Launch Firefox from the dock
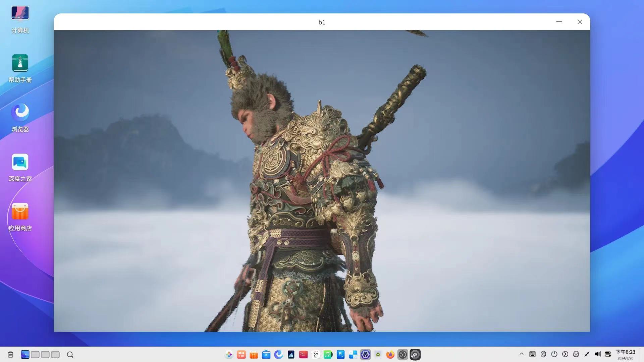This screenshot has width=644, height=362. pyautogui.click(x=390, y=355)
